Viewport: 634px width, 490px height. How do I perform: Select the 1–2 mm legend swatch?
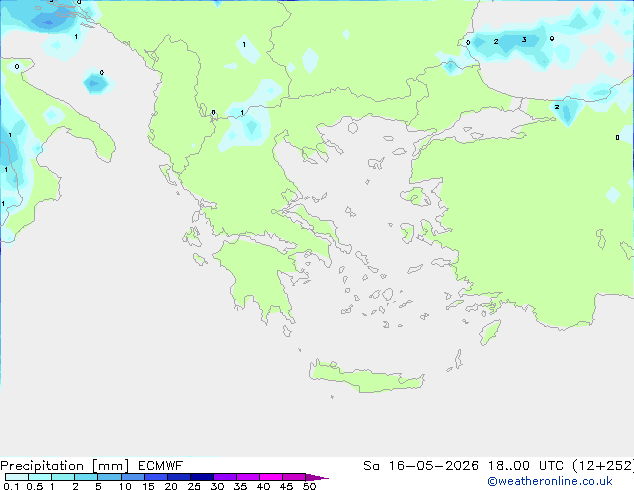[63, 477]
